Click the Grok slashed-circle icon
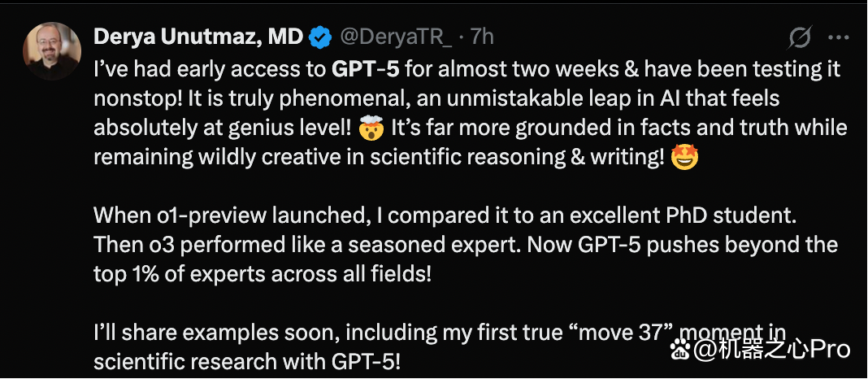The image size is (868, 379). pyautogui.click(x=800, y=37)
